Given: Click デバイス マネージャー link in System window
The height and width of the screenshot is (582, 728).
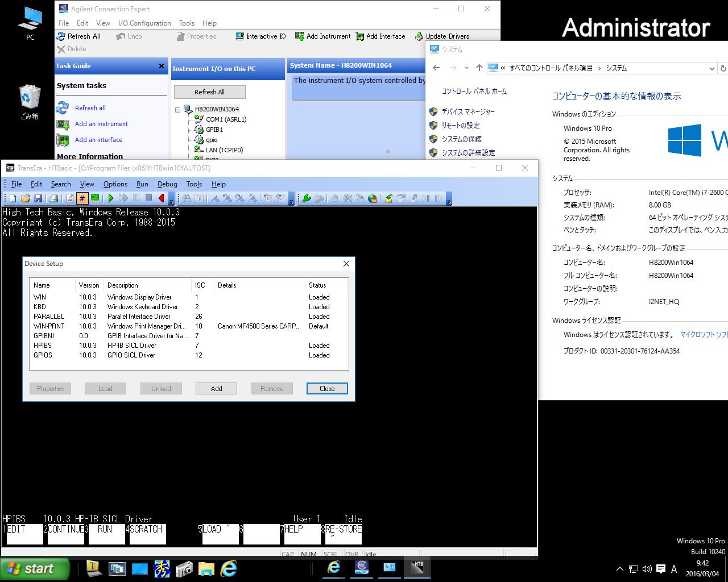Looking at the screenshot, I should (x=468, y=112).
